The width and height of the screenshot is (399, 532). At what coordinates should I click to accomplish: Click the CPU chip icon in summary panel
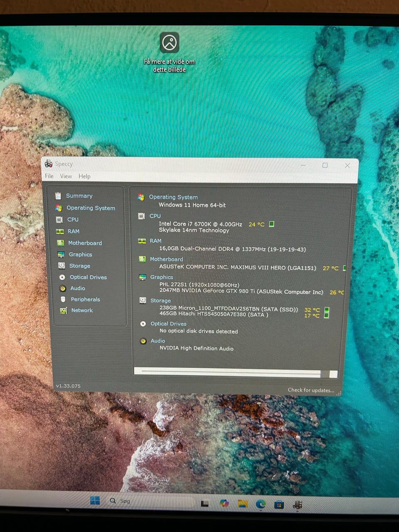click(x=141, y=216)
